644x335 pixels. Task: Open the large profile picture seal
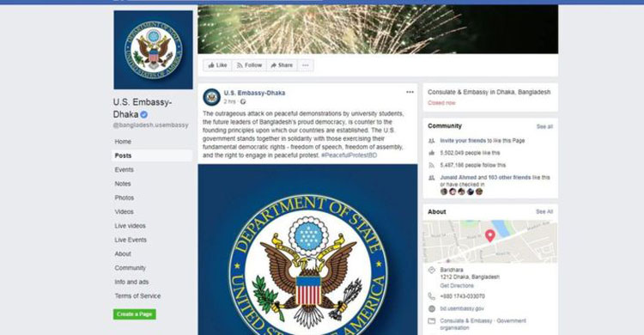click(153, 50)
